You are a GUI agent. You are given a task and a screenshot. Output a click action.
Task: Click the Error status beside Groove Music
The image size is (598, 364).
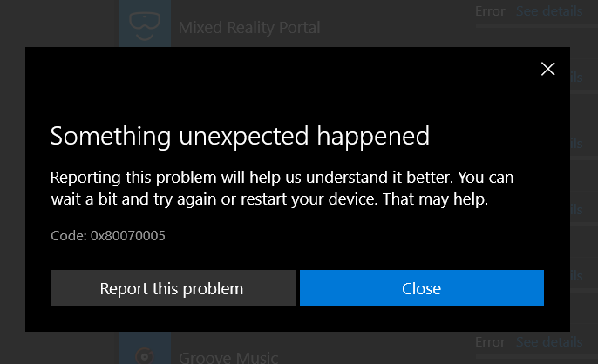coord(492,341)
